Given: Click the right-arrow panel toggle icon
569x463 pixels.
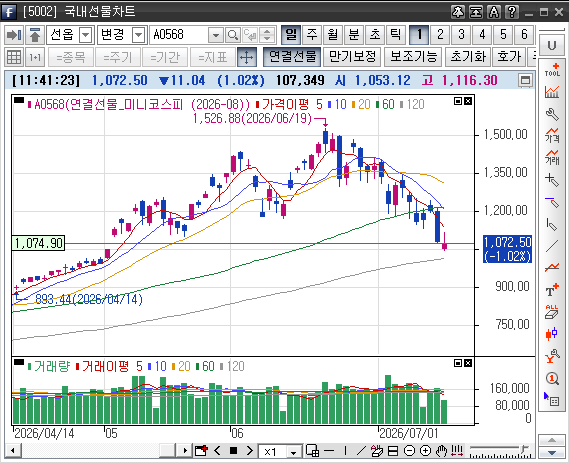Looking at the screenshot, I should point(14,35).
